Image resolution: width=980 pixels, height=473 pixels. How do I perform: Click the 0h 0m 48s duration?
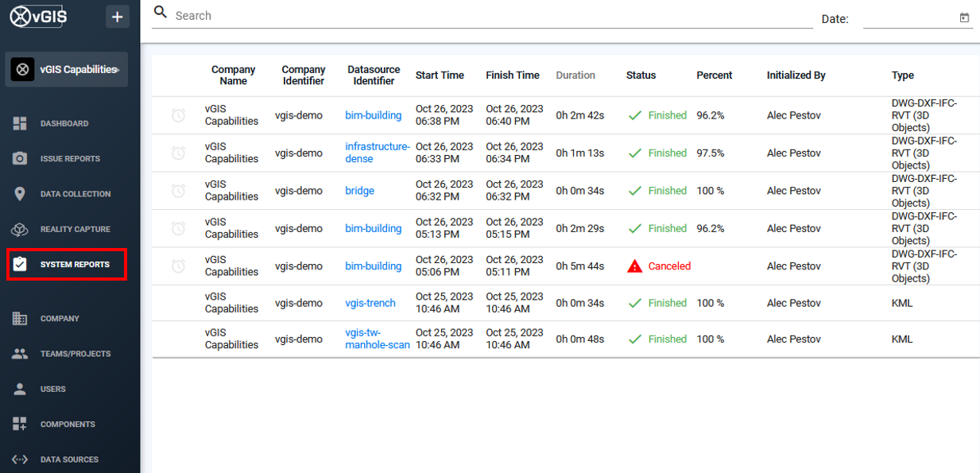click(x=580, y=339)
